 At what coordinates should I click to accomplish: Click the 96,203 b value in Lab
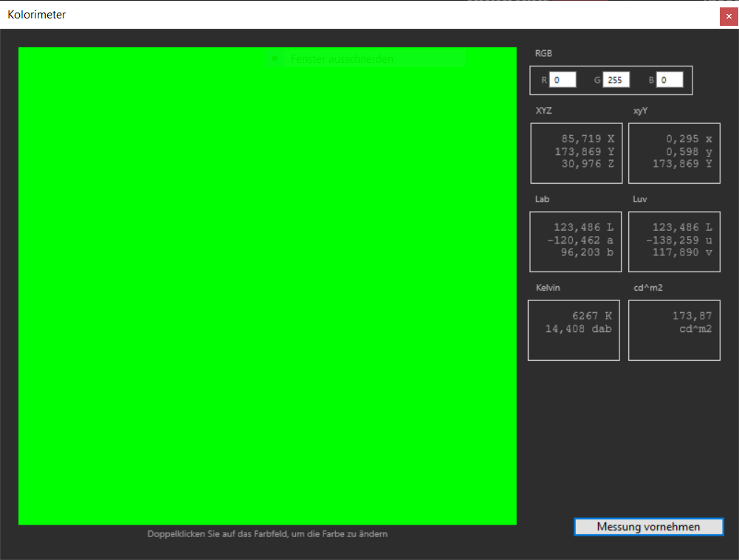click(x=587, y=252)
